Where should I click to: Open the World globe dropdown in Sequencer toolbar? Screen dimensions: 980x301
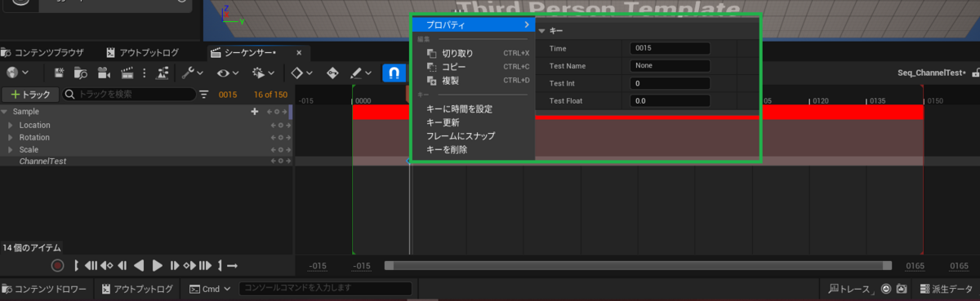16,73
